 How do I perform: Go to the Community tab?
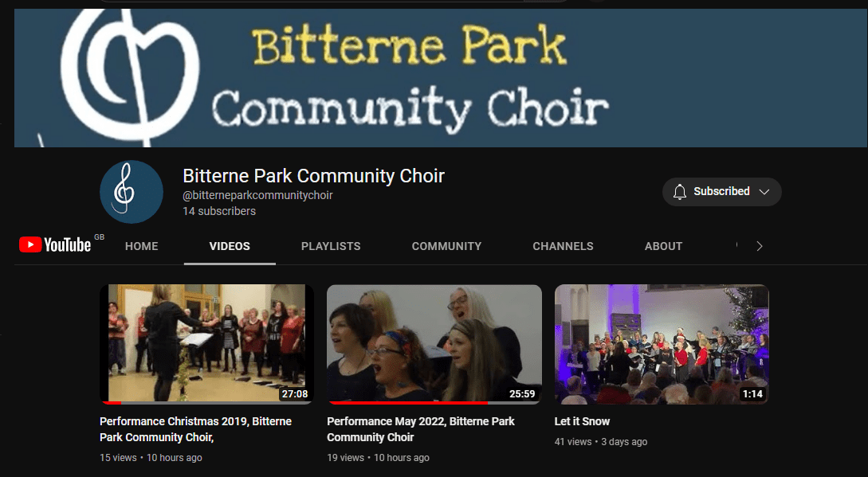tap(446, 246)
